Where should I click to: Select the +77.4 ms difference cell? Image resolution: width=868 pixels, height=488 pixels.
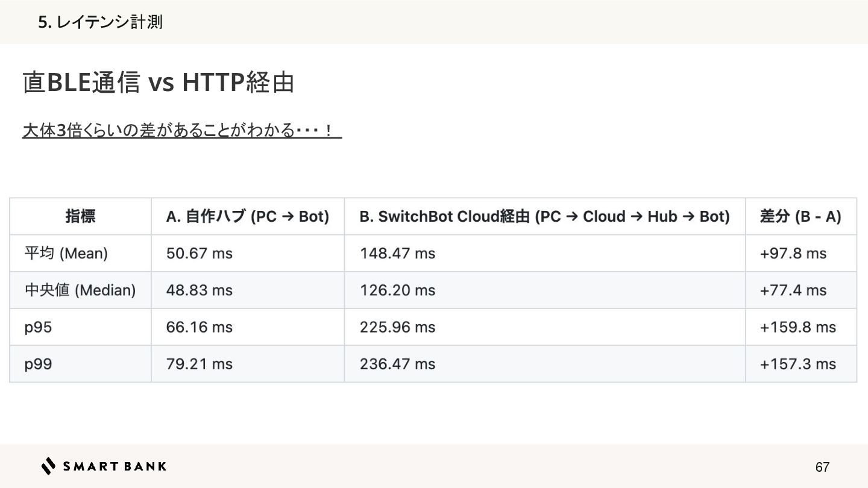[x=793, y=290]
